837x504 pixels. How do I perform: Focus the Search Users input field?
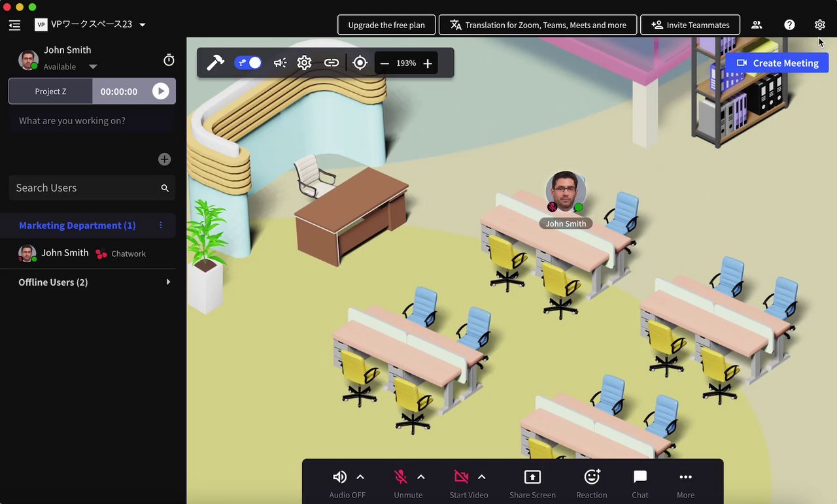point(92,188)
